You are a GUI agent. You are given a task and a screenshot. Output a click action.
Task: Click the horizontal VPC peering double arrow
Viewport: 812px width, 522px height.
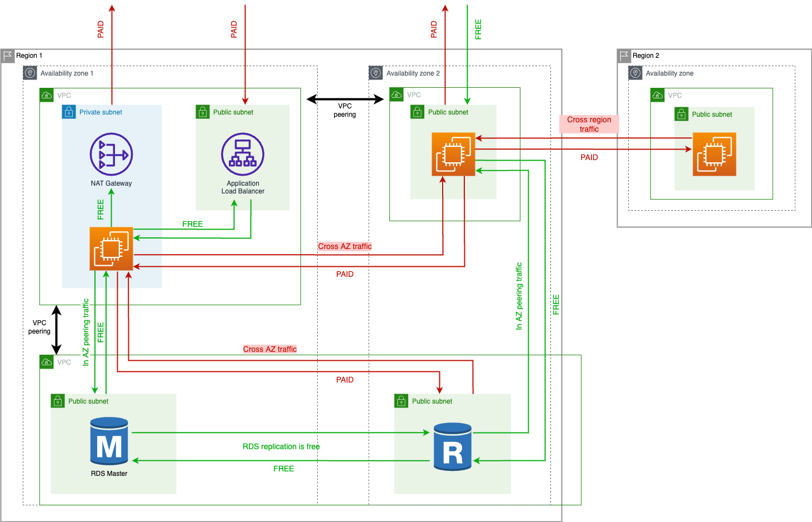point(345,100)
